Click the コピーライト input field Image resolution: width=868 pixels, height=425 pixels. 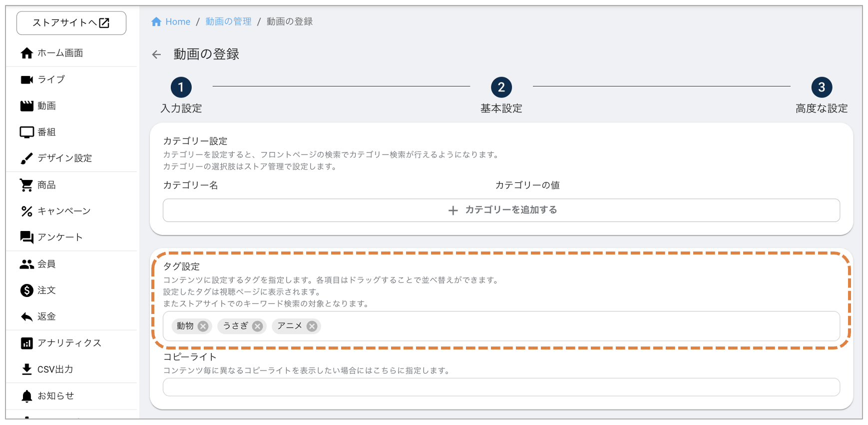[x=501, y=387]
